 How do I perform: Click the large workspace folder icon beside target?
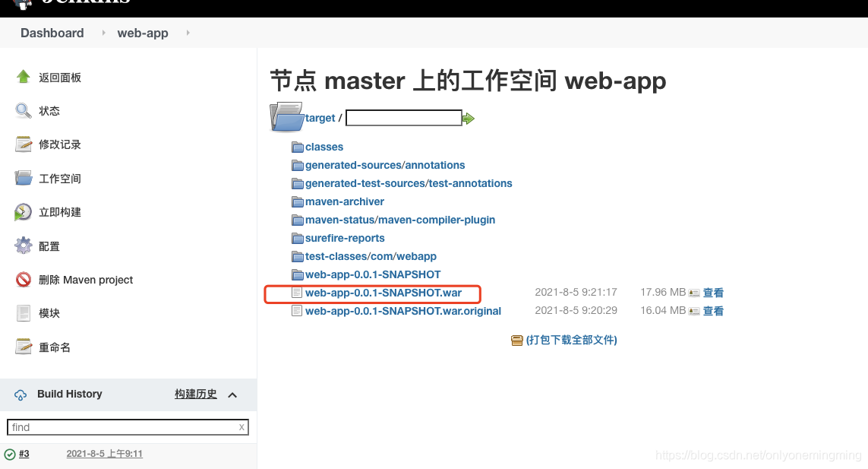(287, 116)
